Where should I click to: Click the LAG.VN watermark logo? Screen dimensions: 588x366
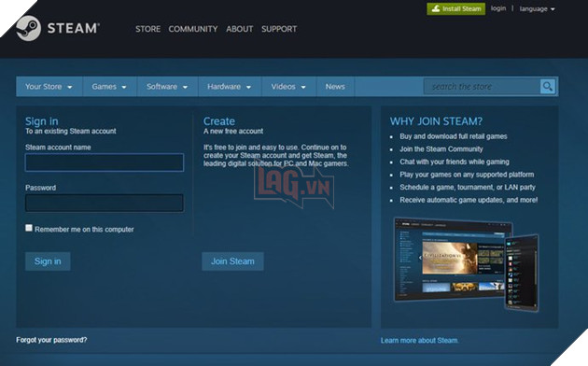pyautogui.click(x=294, y=186)
